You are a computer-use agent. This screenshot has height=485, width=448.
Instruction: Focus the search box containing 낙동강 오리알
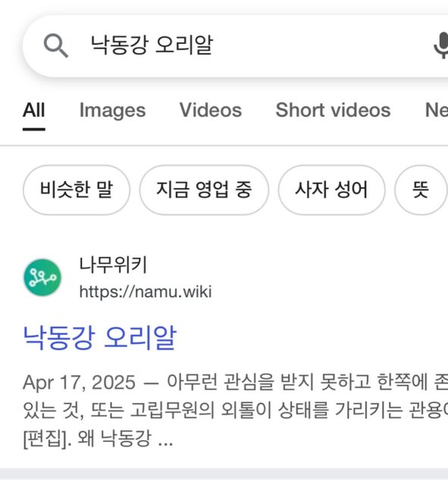[x=235, y=45]
